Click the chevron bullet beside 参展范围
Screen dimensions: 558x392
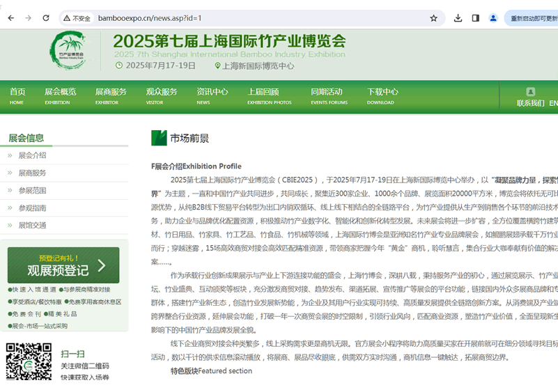(x=10, y=190)
